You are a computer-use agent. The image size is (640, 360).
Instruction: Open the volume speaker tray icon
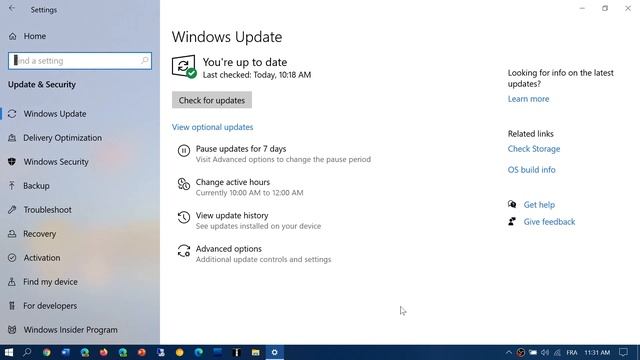545,353
